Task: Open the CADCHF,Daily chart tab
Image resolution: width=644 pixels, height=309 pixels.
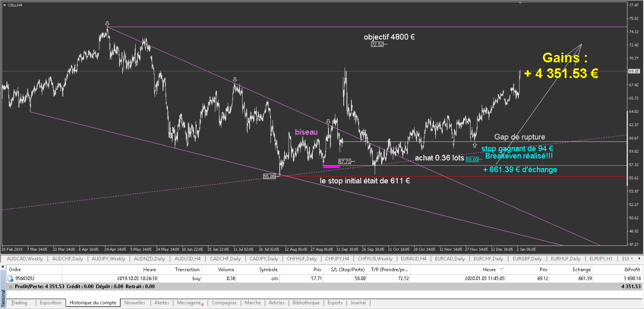Action: pos(226,259)
